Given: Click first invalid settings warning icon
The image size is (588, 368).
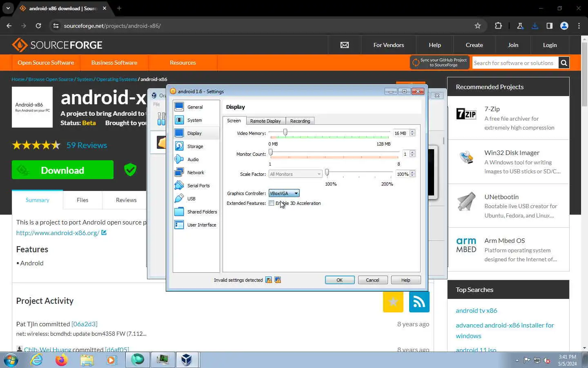Looking at the screenshot, I should pyautogui.click(x=268, y=280).
